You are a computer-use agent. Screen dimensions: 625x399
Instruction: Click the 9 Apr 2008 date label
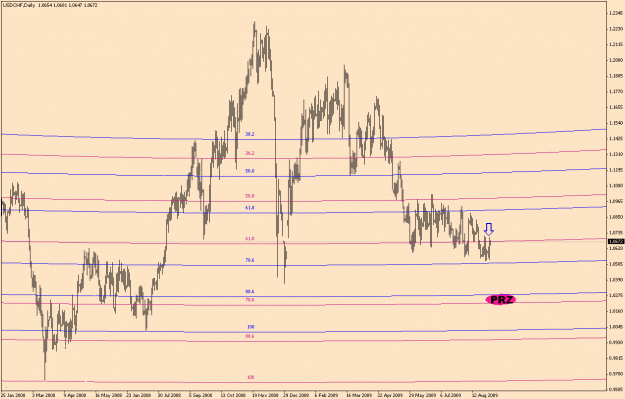click(75, 395)
